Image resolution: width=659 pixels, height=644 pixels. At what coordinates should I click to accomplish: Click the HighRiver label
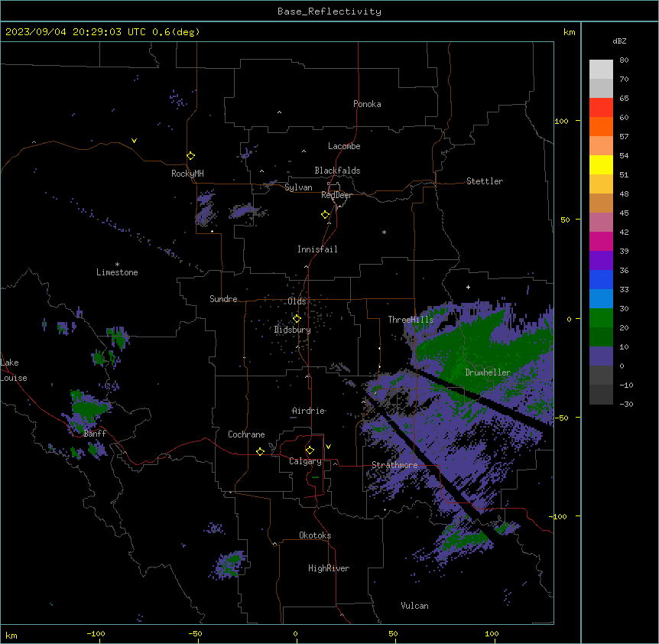[329, 568]
